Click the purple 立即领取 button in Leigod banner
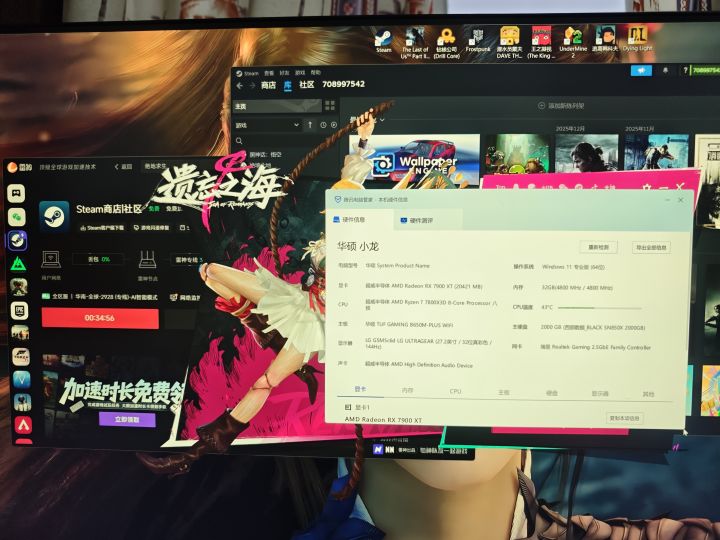The height and width of the screenshot is (540, 720). [x=127, y=419]
